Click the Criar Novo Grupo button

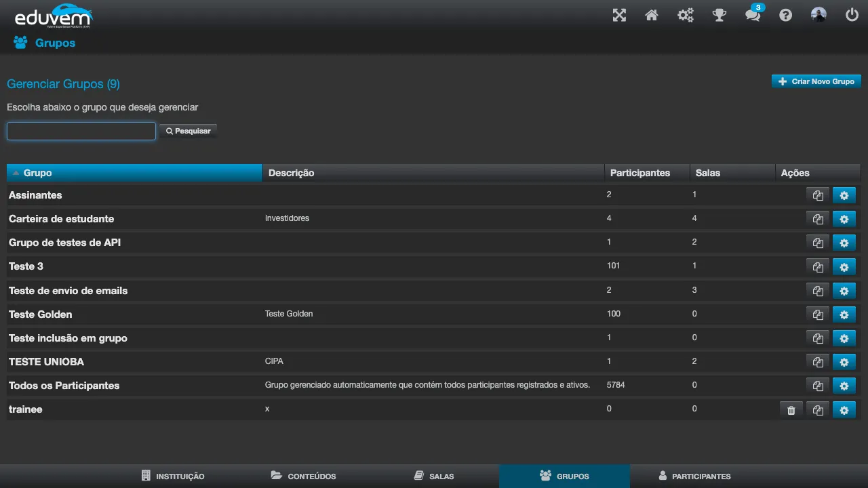tap(816, 81)
